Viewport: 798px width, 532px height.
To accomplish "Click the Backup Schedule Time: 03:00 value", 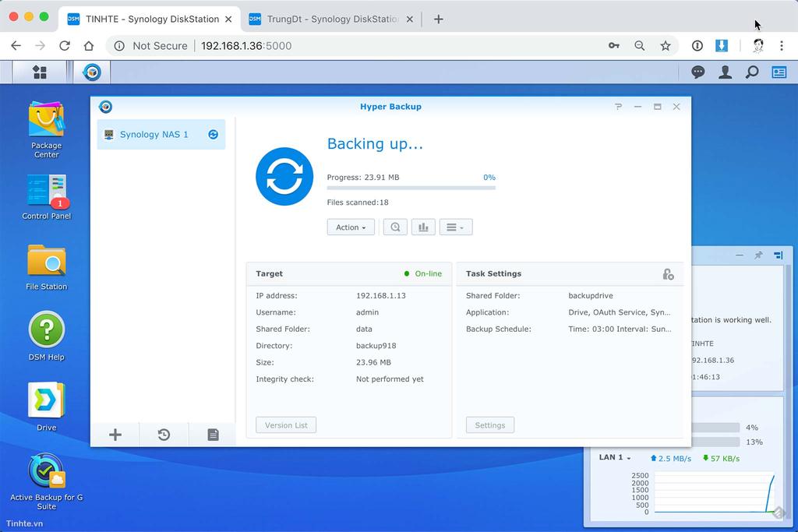I will pos(620,329).
